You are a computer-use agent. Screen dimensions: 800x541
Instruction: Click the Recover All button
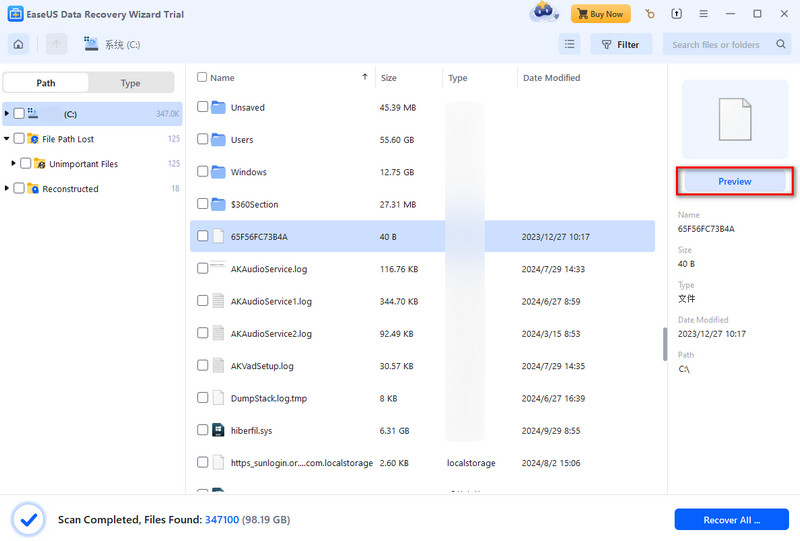[731, 519]
